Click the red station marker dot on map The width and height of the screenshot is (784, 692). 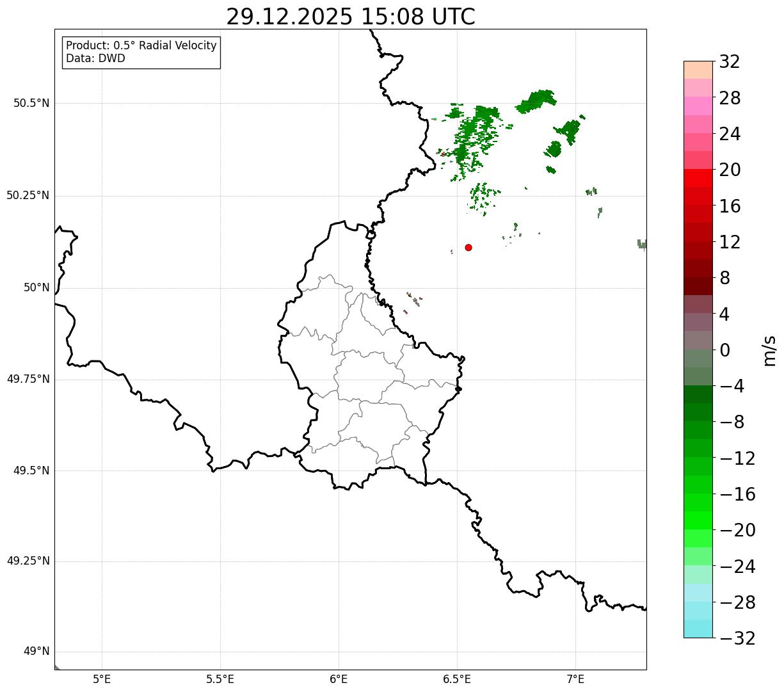point(468,247)
